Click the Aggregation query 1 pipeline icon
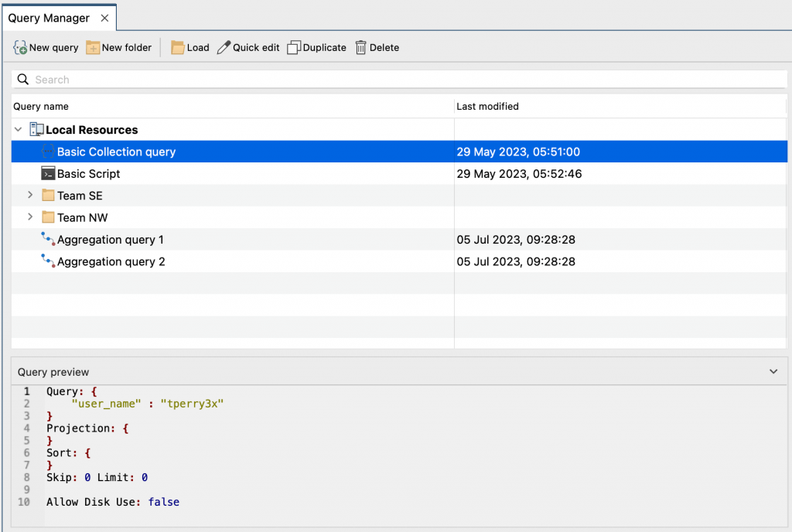The width and height of the screenshot is (792, 532). (46, 239)
